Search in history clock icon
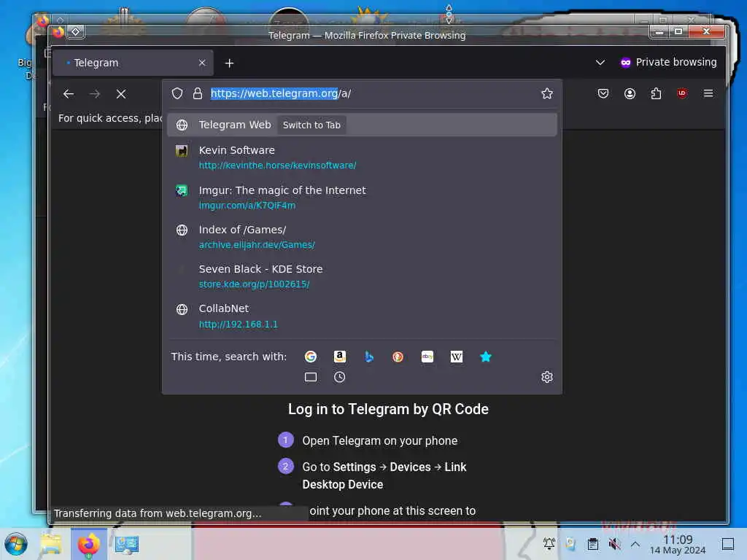 [x=340, y=377]
